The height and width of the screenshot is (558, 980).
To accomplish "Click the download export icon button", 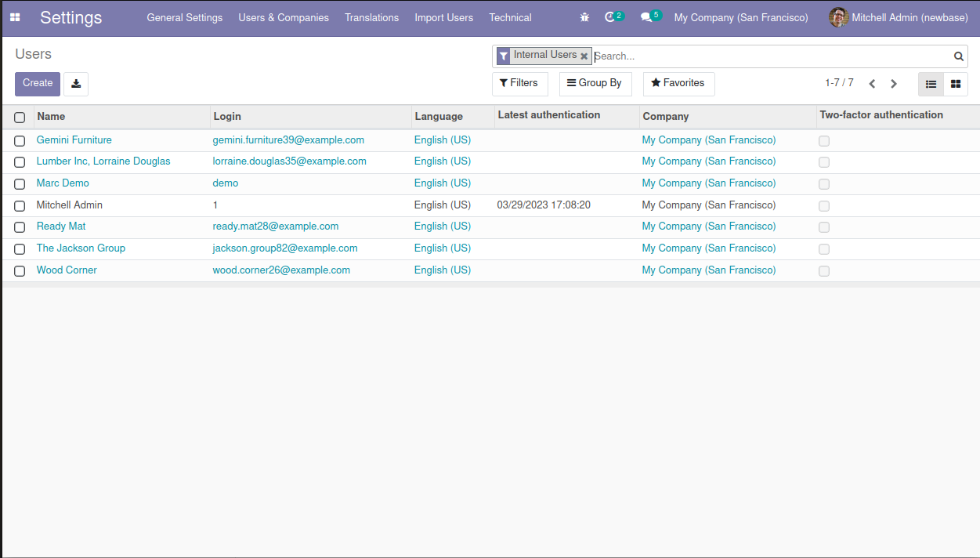I will click(x=76, y=84).
